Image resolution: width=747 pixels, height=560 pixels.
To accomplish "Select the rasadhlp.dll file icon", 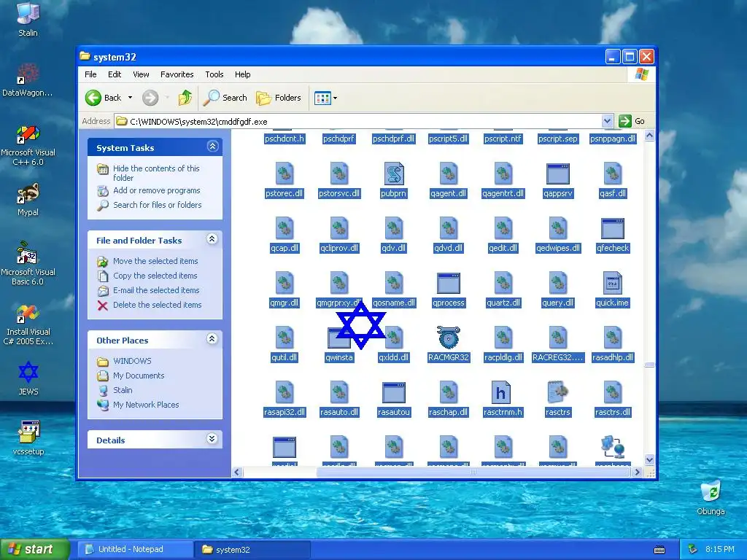I will click(x=613, y=337).
